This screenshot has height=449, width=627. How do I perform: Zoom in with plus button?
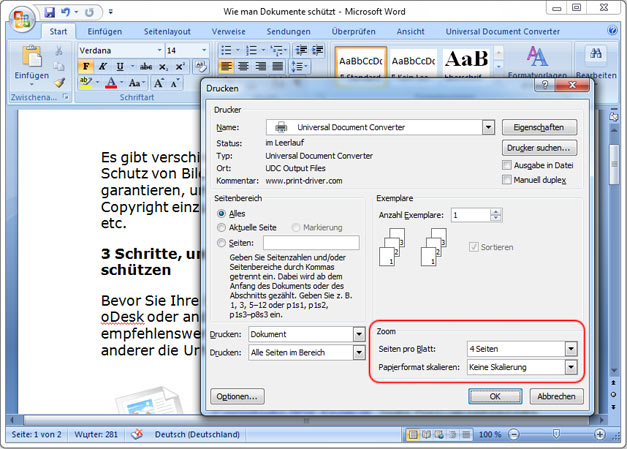click(599, 434)
